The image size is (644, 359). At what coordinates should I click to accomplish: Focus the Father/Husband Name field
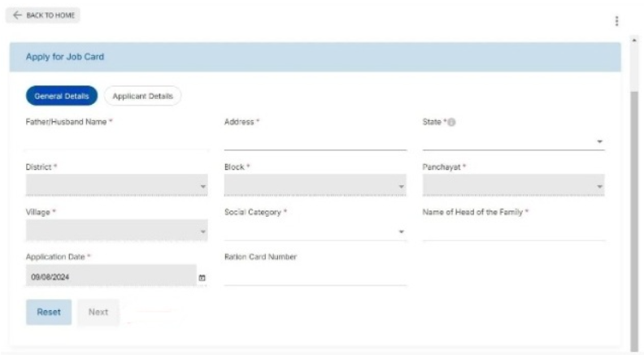[116, 141]
